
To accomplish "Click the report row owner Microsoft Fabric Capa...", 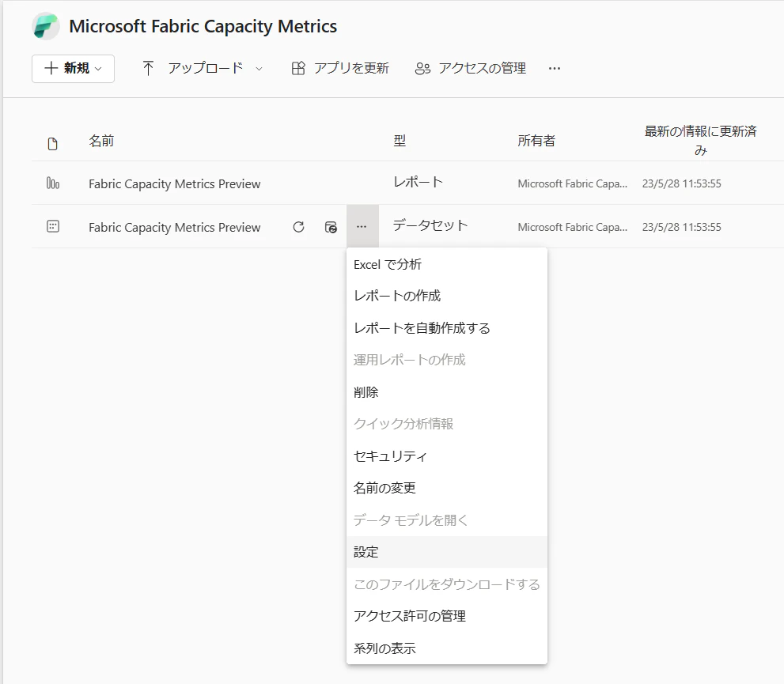I will tap(573, 184).
